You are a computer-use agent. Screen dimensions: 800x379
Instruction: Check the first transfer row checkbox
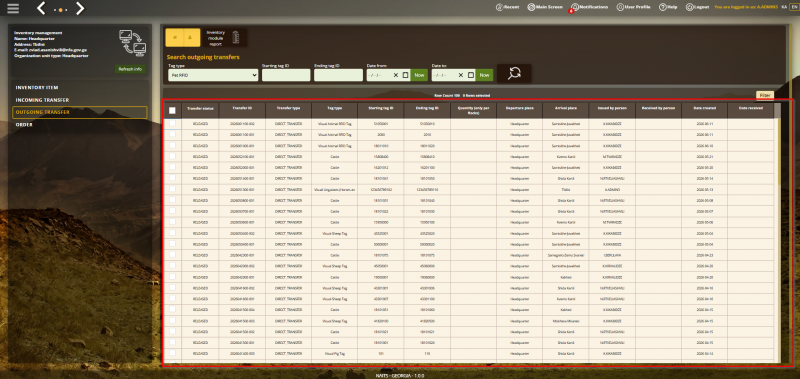172,123
